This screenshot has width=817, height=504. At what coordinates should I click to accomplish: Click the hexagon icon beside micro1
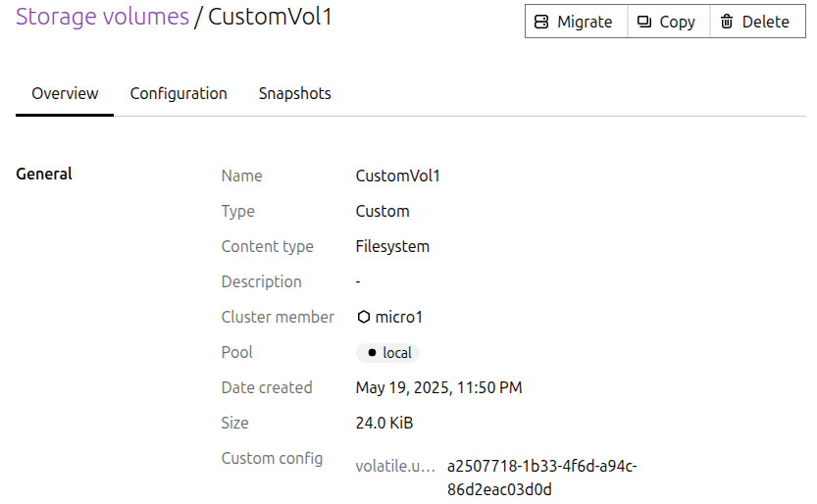[363, 317]
